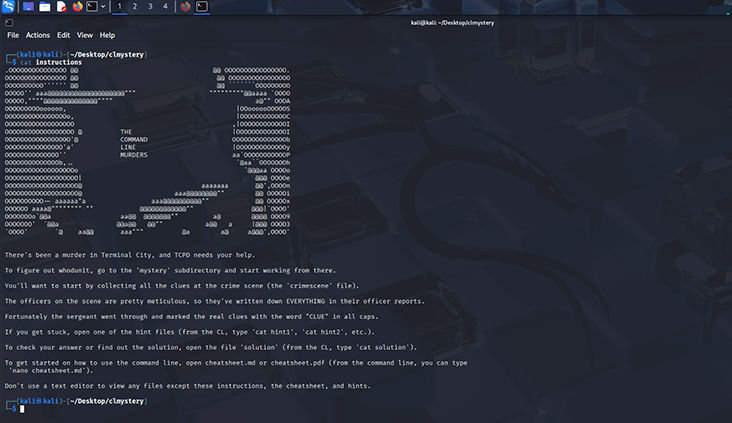Click the window title 'kali@kali: ~/Desktop/clmystery'

point(452,22)
